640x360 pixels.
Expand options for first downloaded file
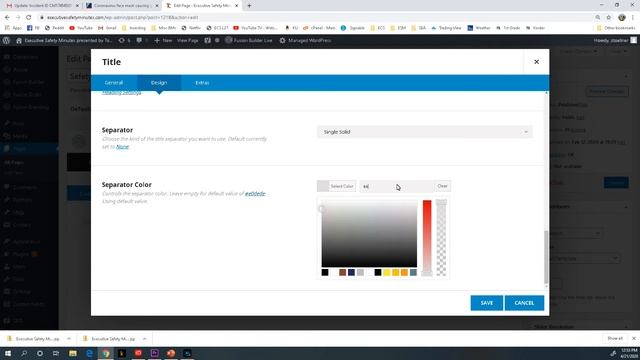tap(69, 339)
